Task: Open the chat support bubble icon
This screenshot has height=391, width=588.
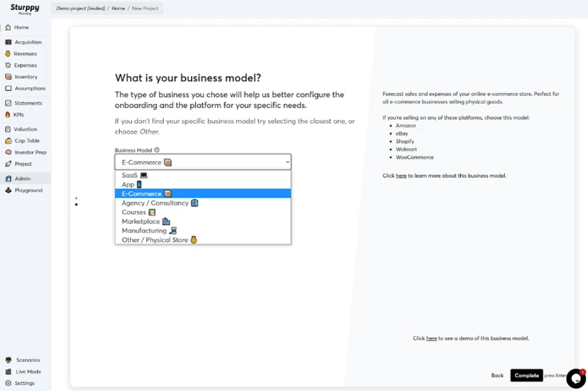Action: pos(575,378)
